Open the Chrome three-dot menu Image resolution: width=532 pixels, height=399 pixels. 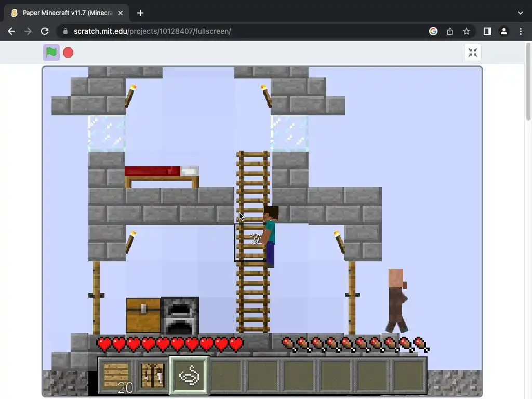(x=521, y=31)
